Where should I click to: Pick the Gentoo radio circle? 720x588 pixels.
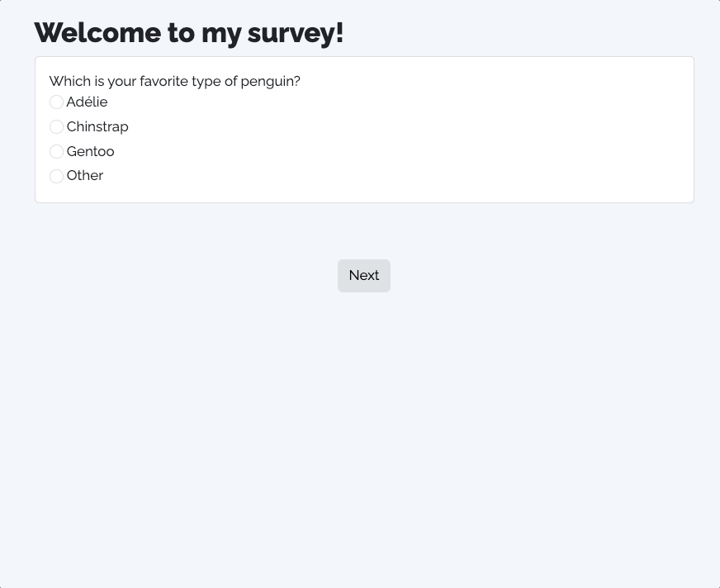(56, 152)
